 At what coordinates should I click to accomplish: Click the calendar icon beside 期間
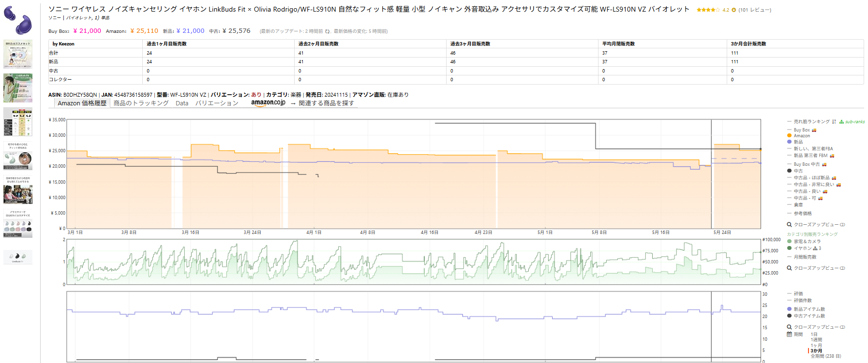(789, 334)
